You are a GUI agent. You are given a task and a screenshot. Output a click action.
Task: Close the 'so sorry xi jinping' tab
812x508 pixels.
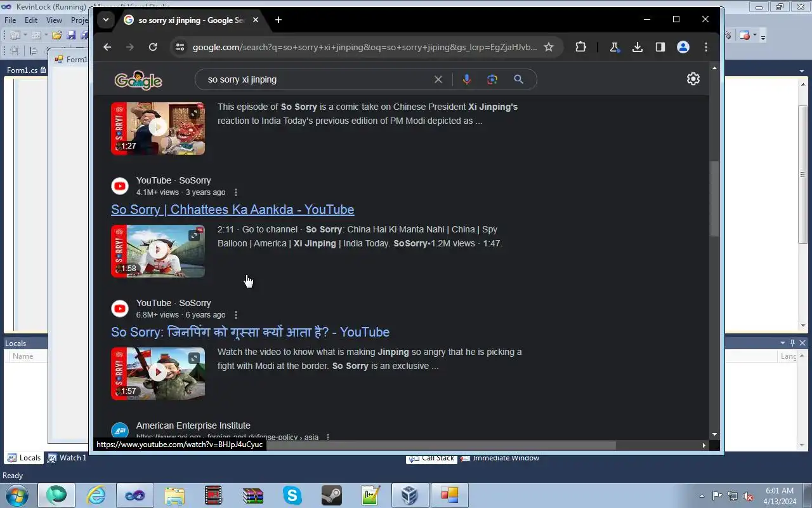tap(256, 20)
